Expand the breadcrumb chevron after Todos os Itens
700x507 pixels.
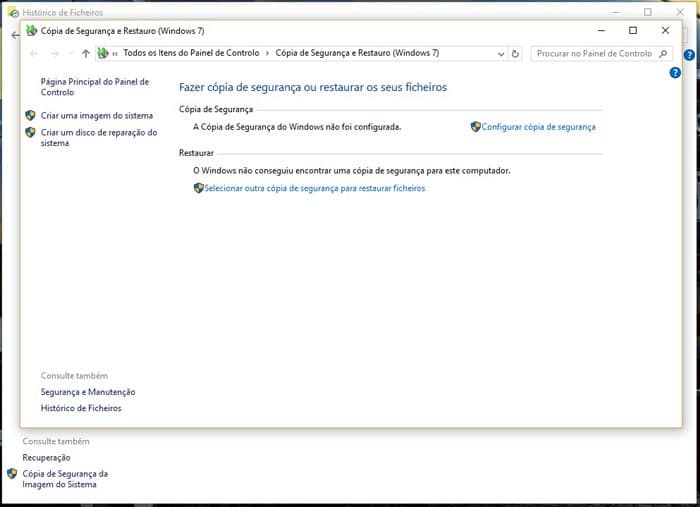(x=267, y=54)
